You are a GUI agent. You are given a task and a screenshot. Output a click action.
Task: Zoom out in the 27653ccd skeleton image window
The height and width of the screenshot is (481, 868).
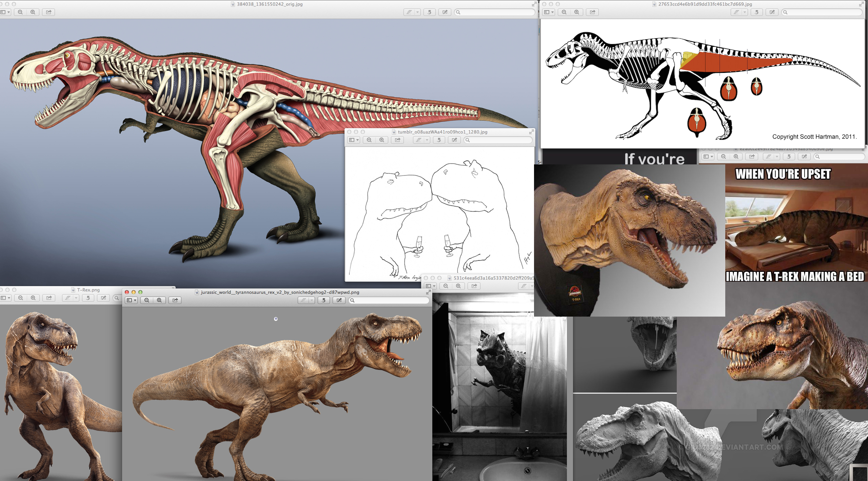click(x=564, y=12)
